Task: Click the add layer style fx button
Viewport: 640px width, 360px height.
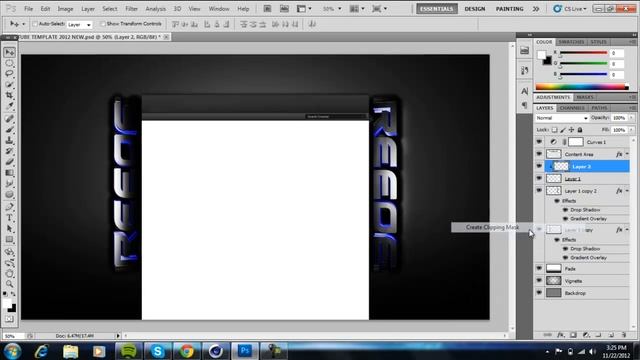Action: (561, 335)
